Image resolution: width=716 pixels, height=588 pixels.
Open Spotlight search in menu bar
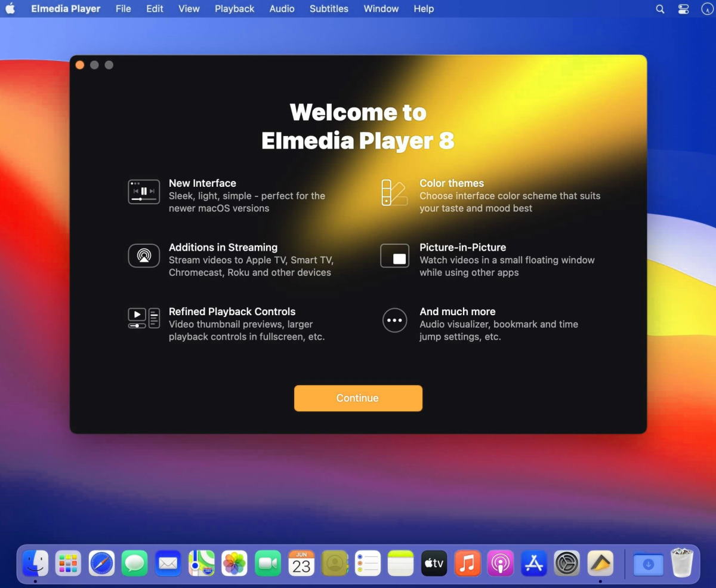(660, 9)
